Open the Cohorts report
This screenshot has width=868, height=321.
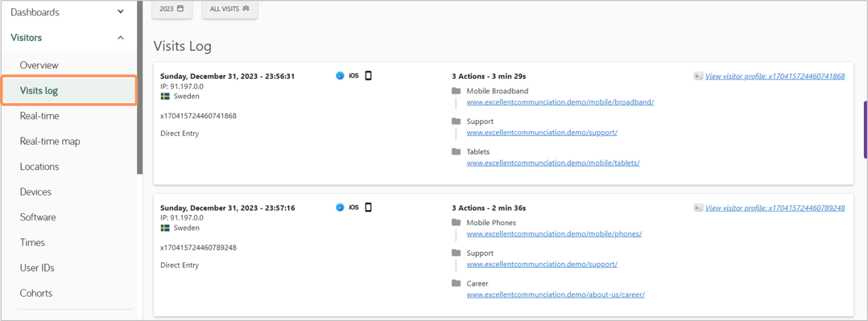[x=36, y=294]
